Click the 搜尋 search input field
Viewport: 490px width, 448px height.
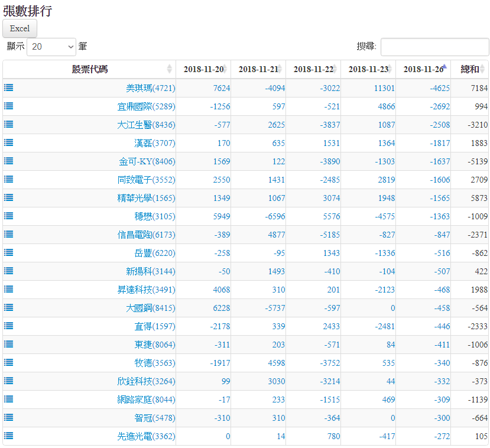coord(434,47)
